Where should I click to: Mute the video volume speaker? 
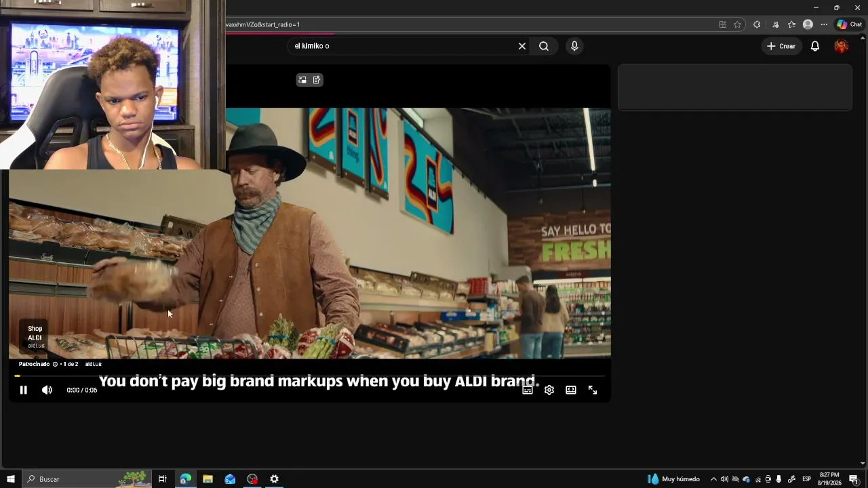[47, 390]
